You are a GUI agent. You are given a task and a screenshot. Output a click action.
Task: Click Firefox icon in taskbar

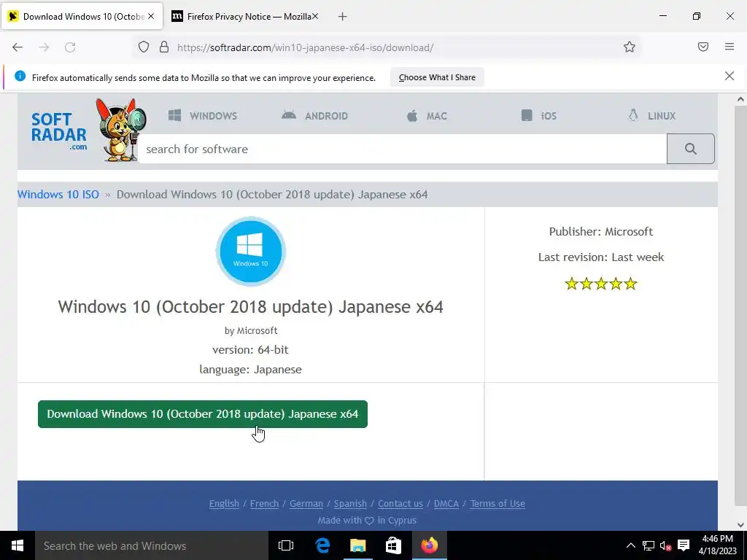tap(429, 545)
